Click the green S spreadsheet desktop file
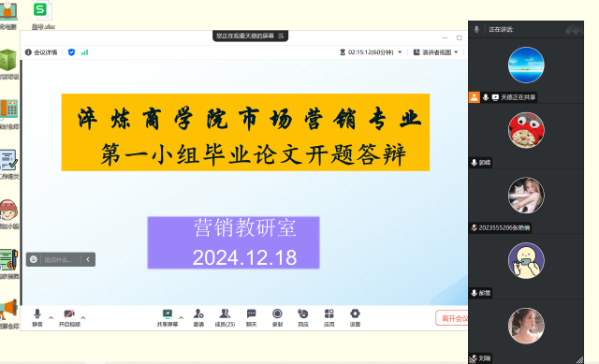The height and width of the screenshot is (364, 599). coord(41,10)
